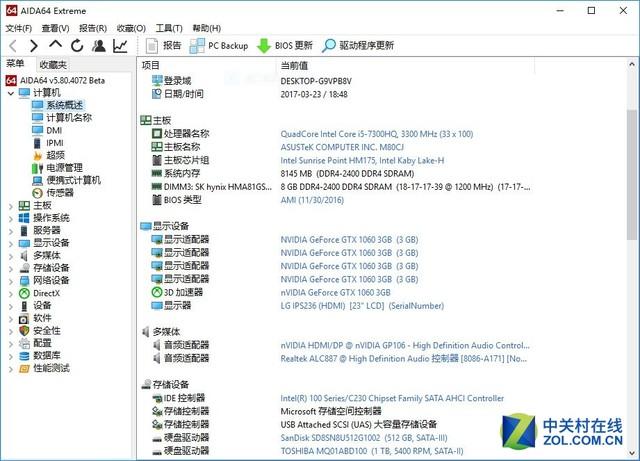Select the 3D 加速器 row icon
This screenshot has width=640, height=461.
(x=157, y=292)
